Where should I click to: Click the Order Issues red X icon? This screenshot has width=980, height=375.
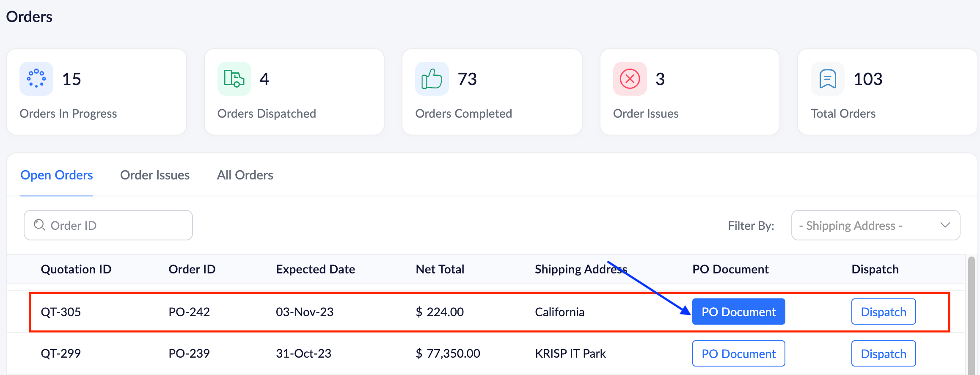(x=630, y=79)
